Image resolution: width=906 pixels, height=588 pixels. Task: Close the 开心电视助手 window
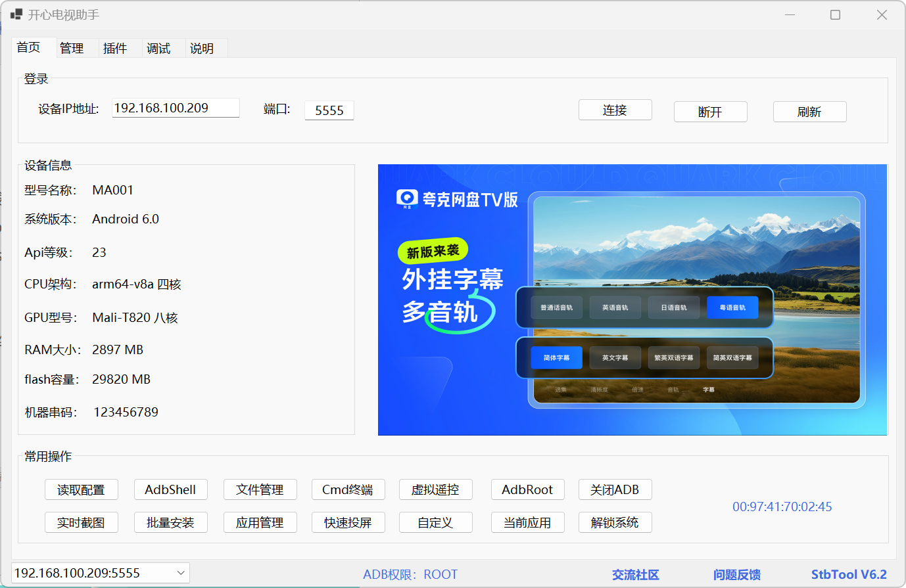pyautogui.click(x=882, y=14)
